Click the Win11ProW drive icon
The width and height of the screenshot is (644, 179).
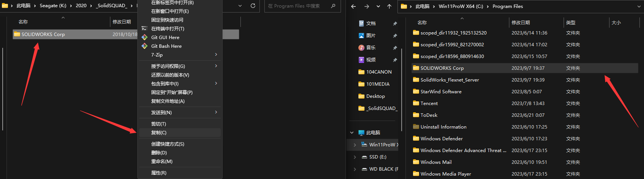coord(364,144)
